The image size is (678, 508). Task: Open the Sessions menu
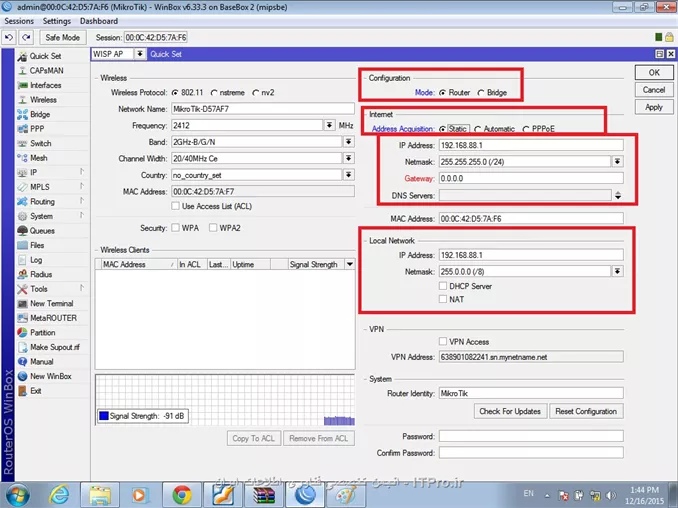pos(19,21)
